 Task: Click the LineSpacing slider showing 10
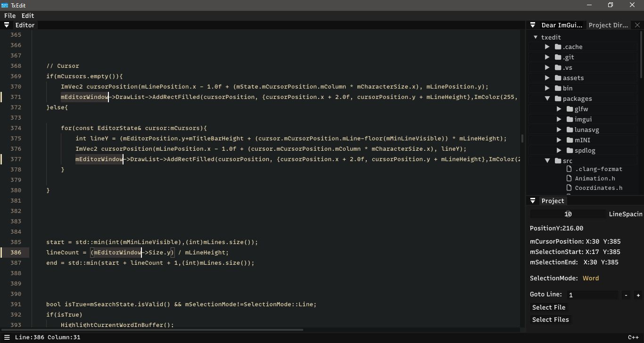tap(568, 214)
